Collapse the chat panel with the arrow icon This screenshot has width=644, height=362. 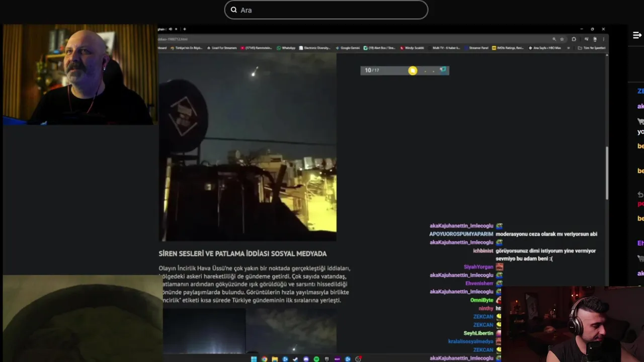[x=637, y=35]
